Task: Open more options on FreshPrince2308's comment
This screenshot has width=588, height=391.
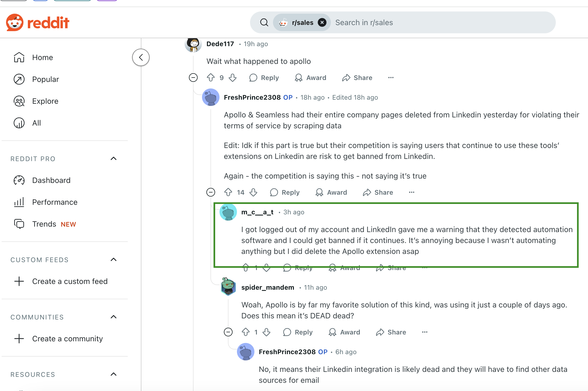Action: [x=411, y=192]
